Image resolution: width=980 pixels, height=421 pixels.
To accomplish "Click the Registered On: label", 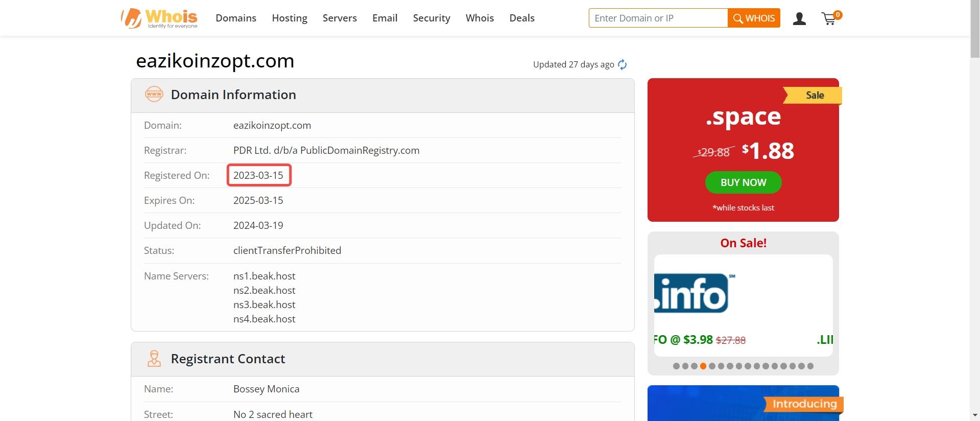I will coord(177,175).
